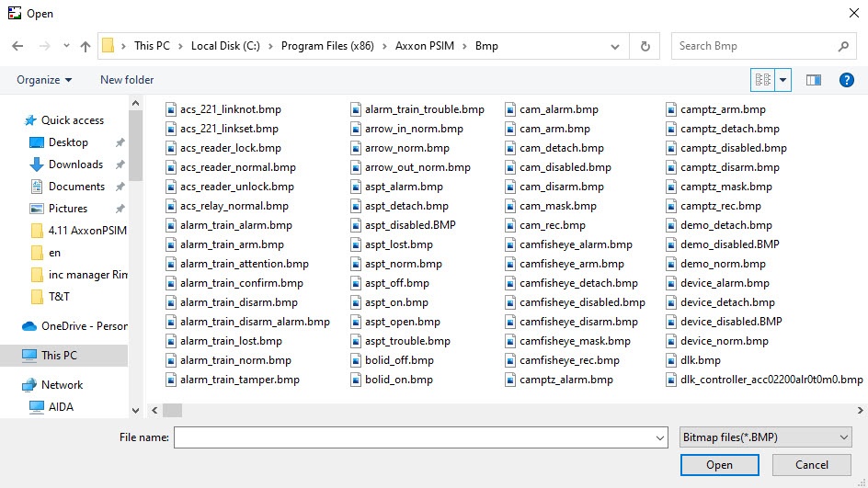Toggle the preview pane icon

(x=813, y=80)
